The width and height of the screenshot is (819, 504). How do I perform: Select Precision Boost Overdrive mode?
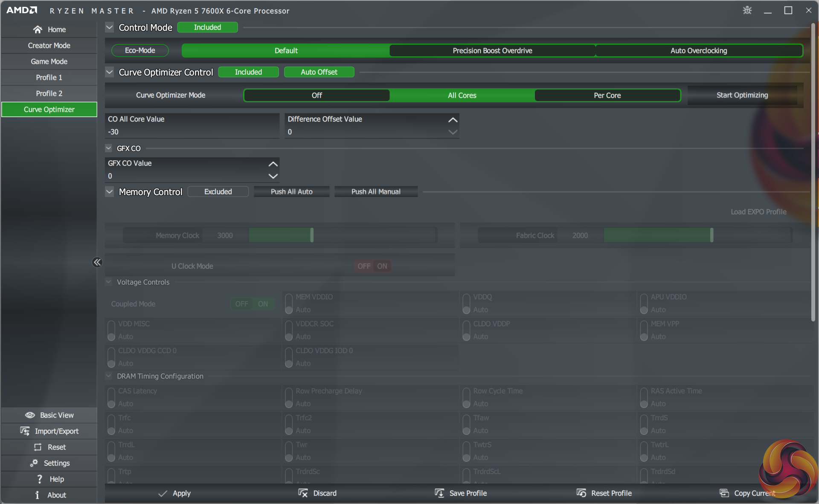(x=492, y=51)
